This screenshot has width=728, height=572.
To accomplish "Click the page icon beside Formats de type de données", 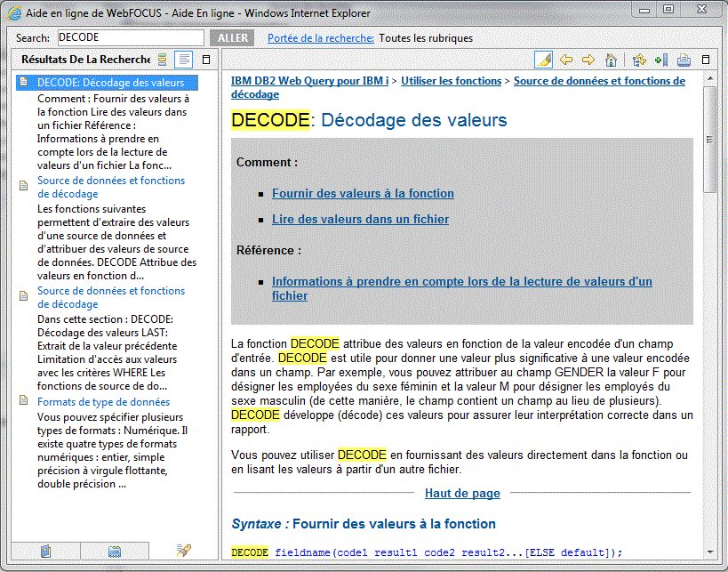I will (x=24, y=401).
